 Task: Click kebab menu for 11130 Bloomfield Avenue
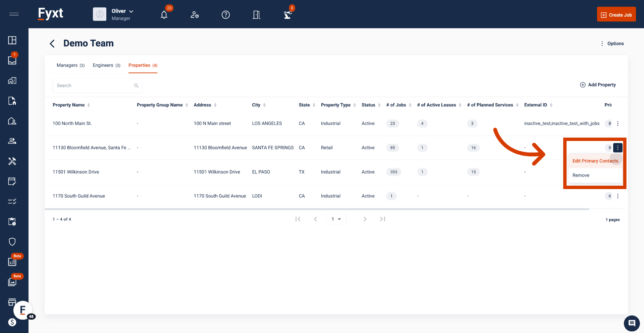click(x=618, y=148)
